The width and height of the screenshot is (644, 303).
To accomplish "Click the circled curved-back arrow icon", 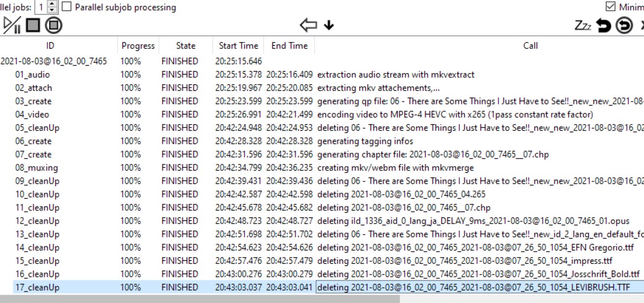I will [624, 25].
